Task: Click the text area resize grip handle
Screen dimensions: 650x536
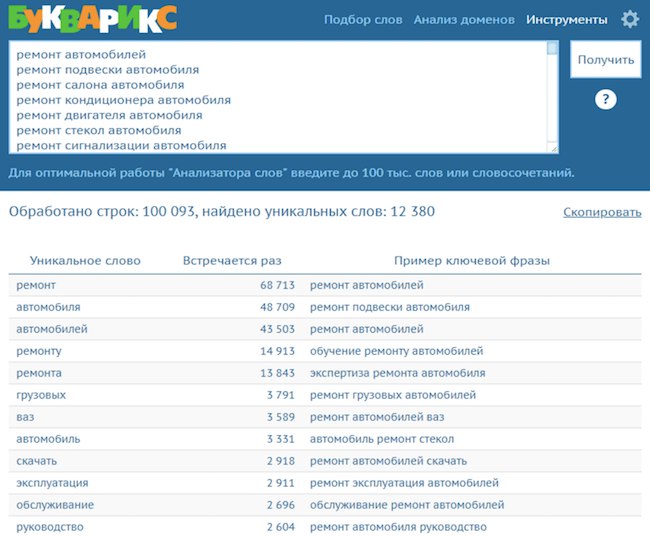Action: click(x=554, y=148)
